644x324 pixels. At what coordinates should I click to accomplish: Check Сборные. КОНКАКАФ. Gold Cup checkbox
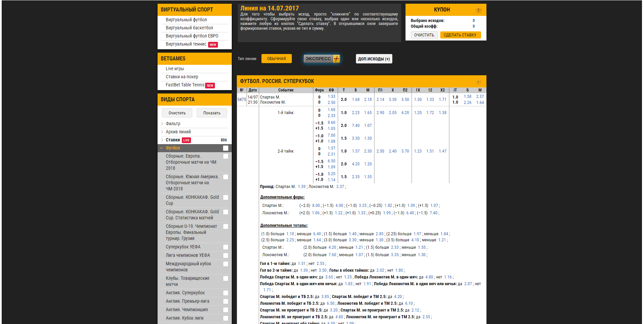click(x=226, y=197)
